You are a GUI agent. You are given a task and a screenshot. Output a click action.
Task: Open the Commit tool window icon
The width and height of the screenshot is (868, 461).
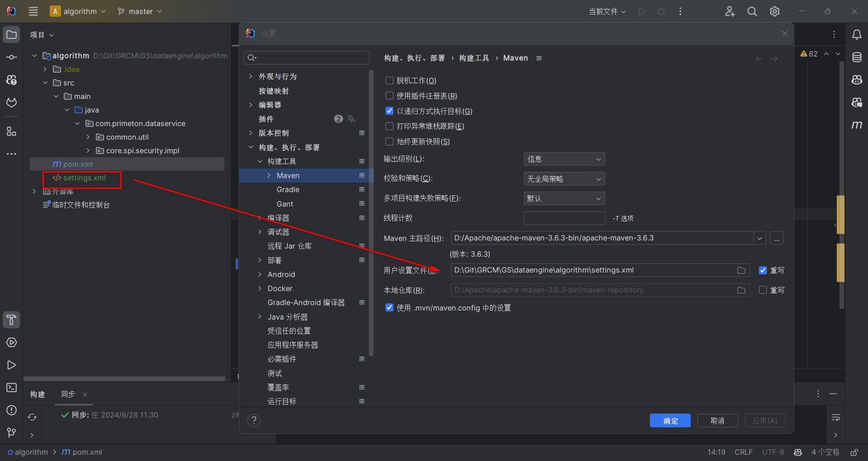[11, 56]
